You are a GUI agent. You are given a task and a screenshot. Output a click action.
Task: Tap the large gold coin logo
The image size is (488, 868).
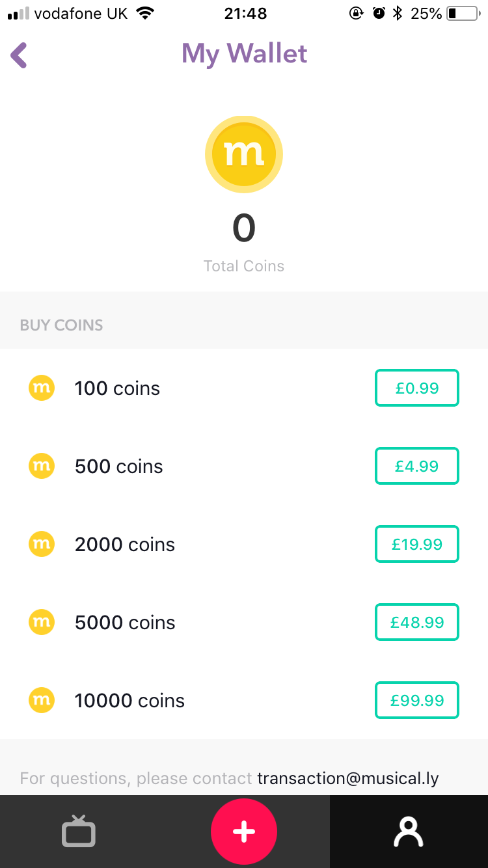click(244, 155)
